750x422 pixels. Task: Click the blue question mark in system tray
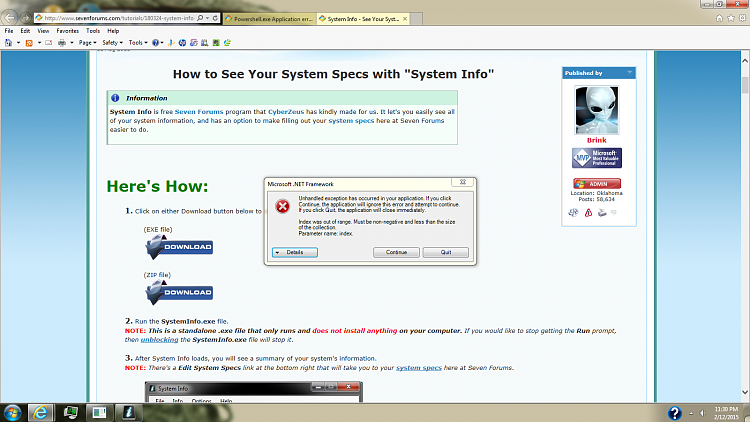tap(674, 413)
